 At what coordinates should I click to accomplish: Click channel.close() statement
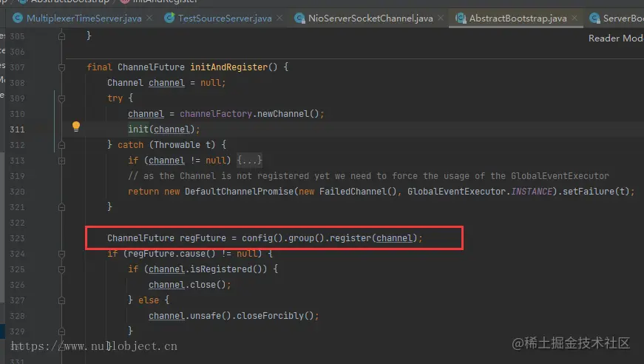(x=189, y=285)
